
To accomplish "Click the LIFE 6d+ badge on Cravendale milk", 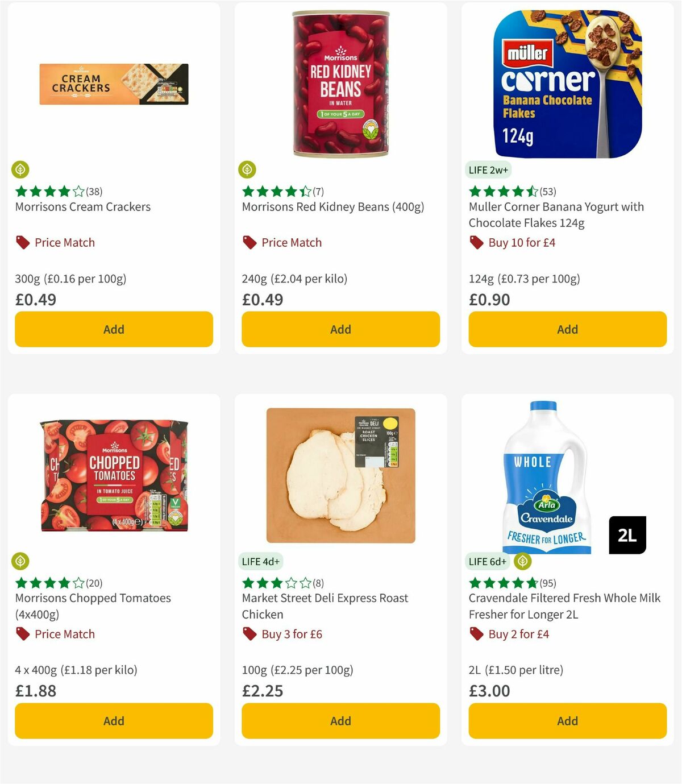I will (487, 561).
